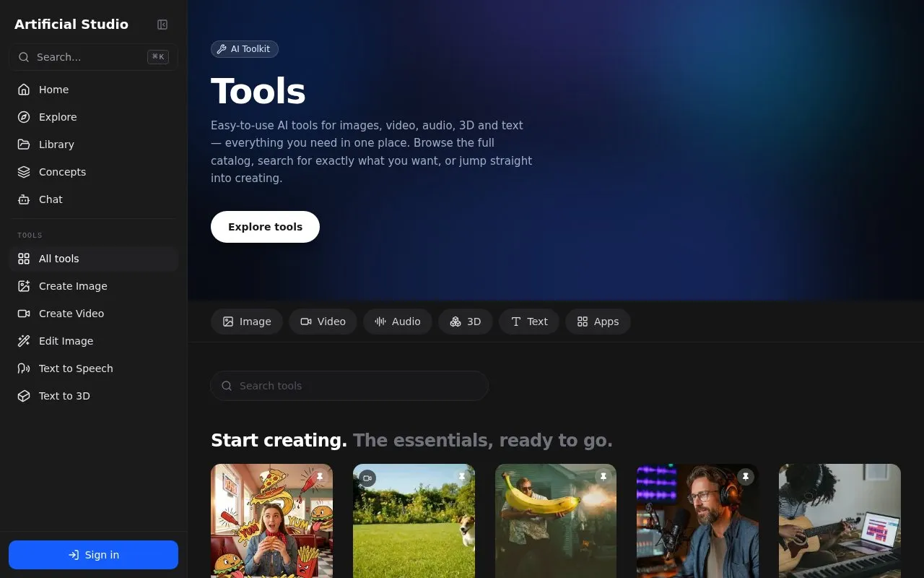The width and height of the screenshot is (924, 578).
Task: Show the 3D tools category
Action: coord(466,322)
